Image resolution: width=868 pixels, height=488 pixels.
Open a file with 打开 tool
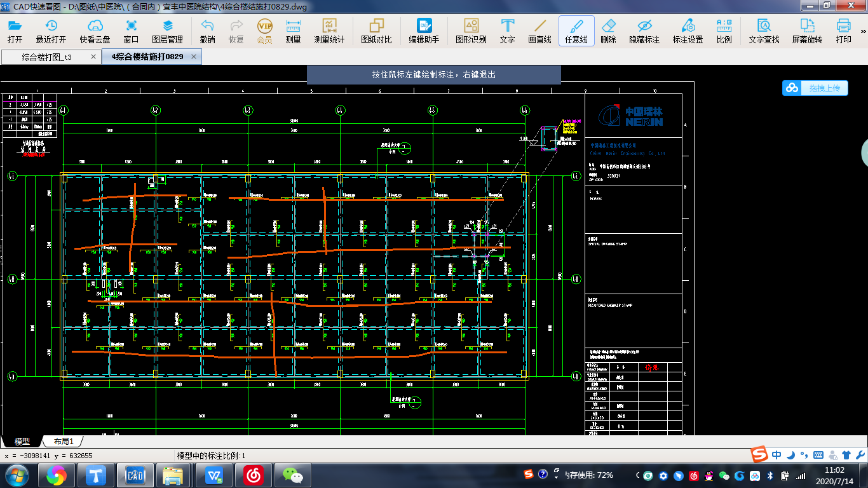click(15, 31)
